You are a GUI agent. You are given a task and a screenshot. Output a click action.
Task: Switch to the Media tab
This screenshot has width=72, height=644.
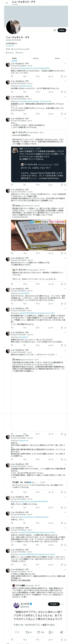(x=57, y=58)
